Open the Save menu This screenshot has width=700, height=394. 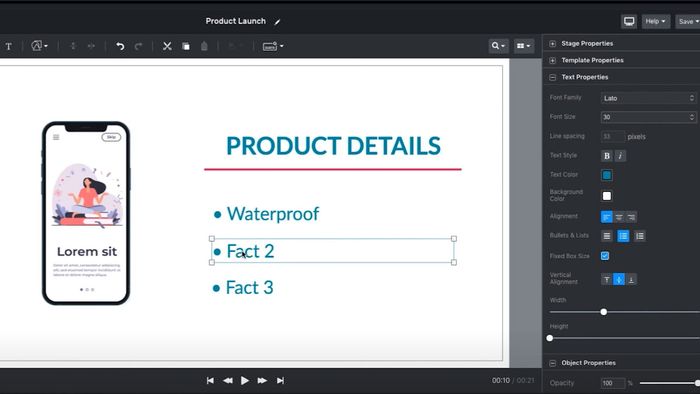[x=688, y=21]
